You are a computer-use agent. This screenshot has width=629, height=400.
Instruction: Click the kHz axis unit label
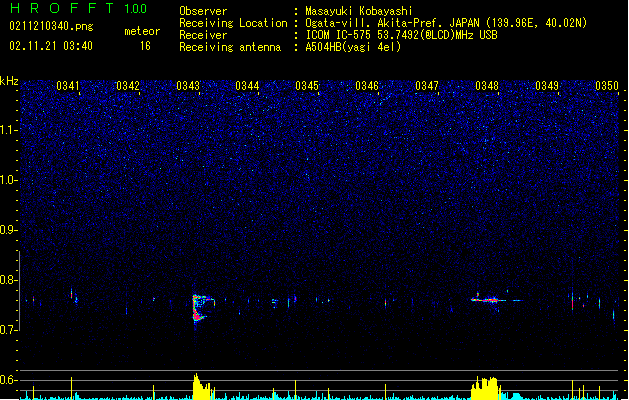9,81
